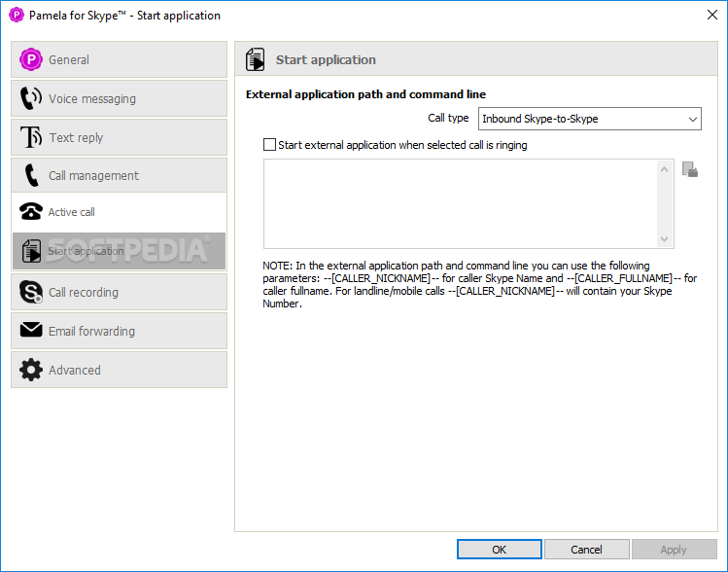This screenshot has height=572, width=728.
Task: Open Call management section
Action: point(119,175)
